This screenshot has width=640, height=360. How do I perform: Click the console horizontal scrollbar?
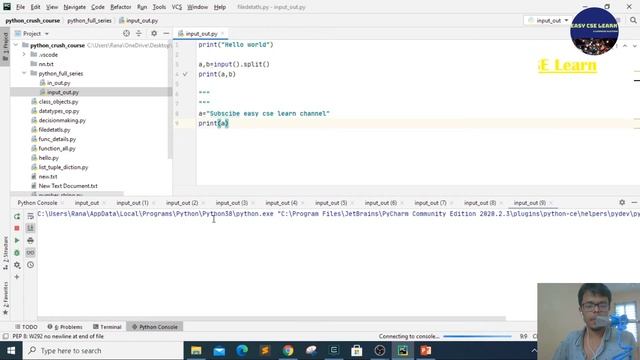point(271,318)
